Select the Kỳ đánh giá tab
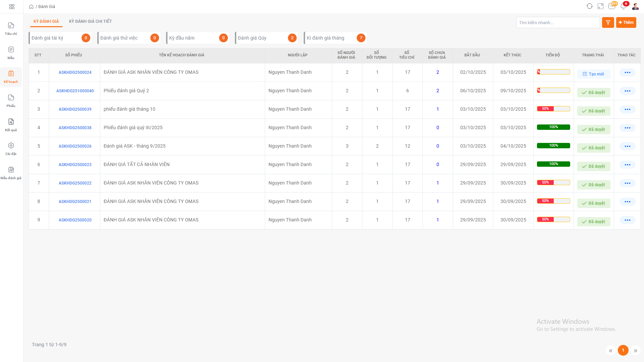Image resolution: width=644 pixels, height=362 pixels. pyautogui.click(x=46, y=21)
